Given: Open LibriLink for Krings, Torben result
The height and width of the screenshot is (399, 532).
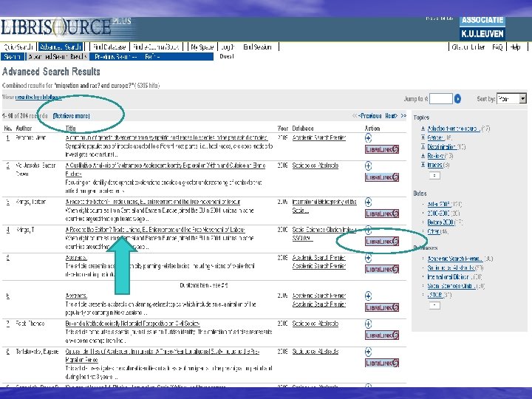Looking at the screenshot, I should pos(382,214).
